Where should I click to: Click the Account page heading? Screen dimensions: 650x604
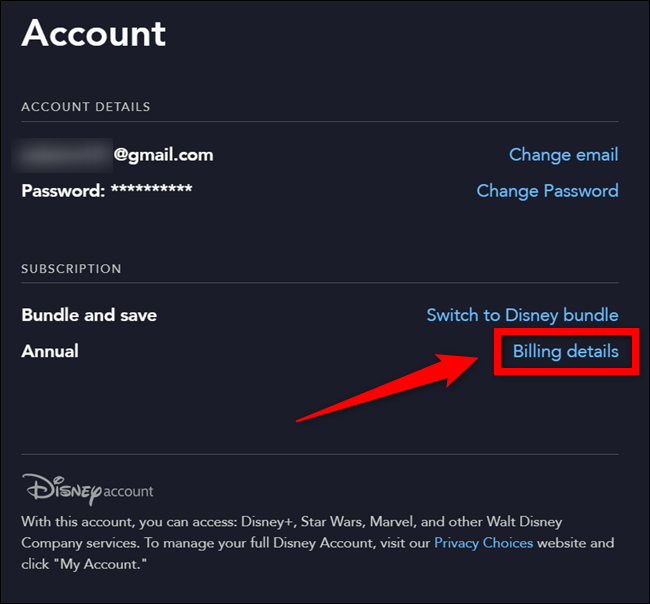[94, 33]
